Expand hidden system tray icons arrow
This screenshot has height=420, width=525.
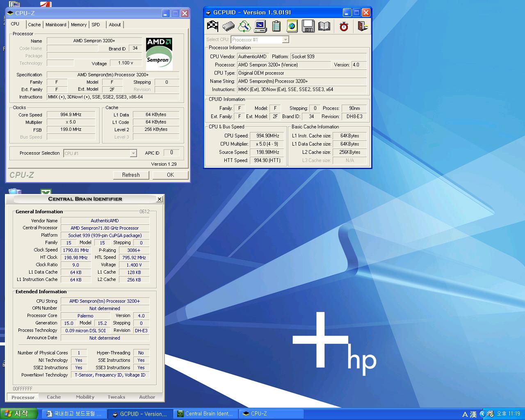[x=483, y=414]
